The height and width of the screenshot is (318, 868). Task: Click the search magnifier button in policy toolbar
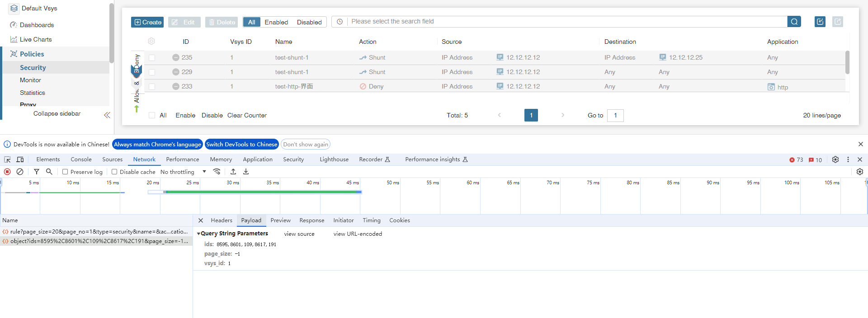[794, 22]
